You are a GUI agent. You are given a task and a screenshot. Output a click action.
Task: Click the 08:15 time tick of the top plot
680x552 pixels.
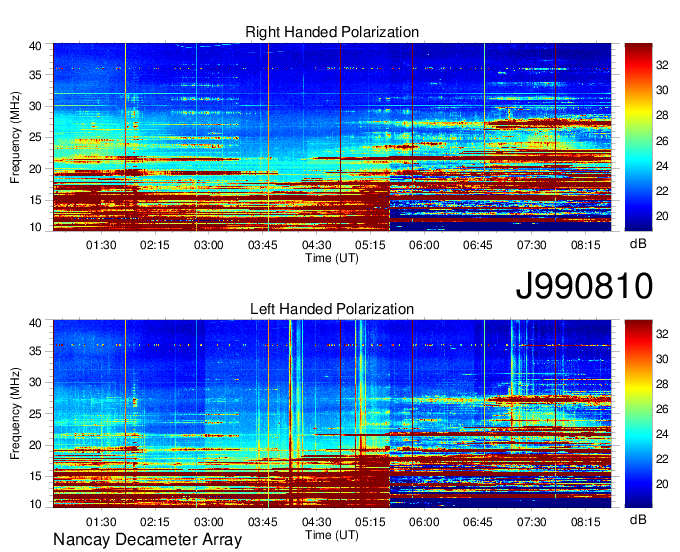(585, 245)
